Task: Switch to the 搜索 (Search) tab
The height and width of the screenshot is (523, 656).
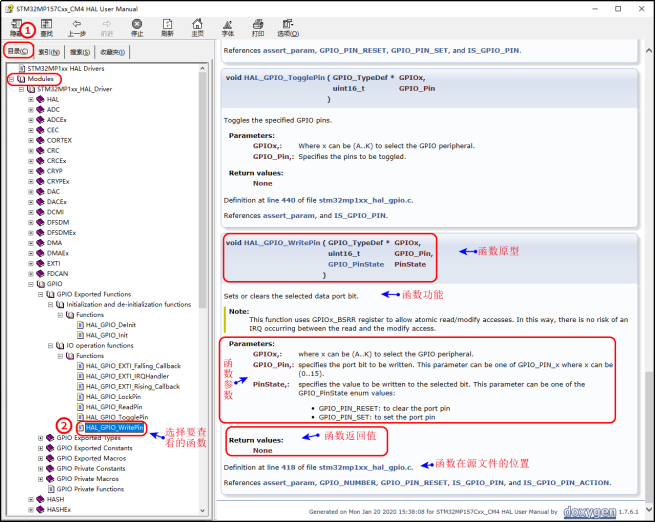Action: pos(79,52)
